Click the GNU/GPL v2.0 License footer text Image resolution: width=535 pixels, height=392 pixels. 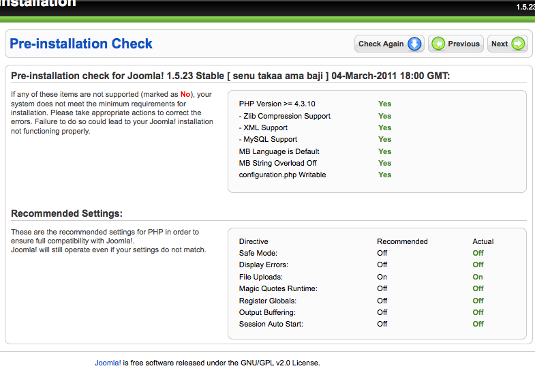pyautogui.click(x=280, y=363)
